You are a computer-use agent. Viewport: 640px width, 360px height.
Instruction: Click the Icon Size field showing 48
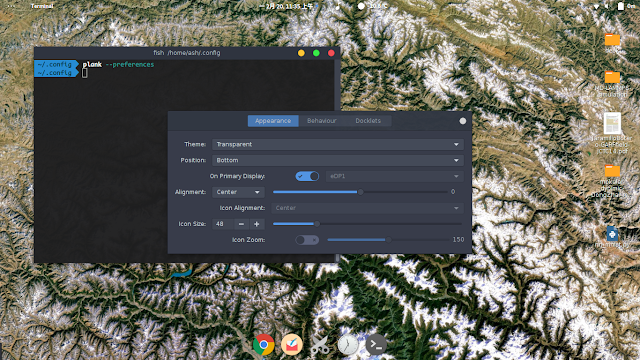tap(223, 224)
